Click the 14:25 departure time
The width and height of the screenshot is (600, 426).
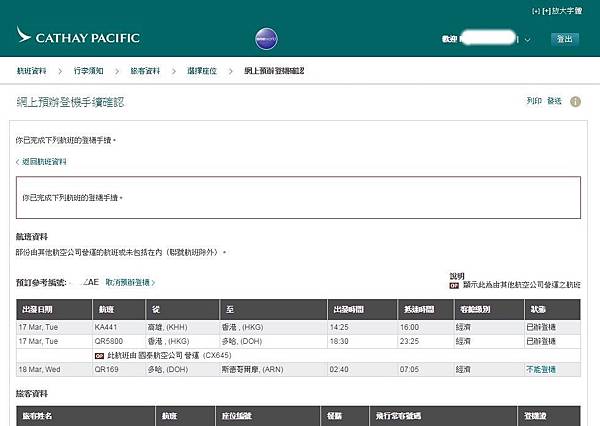pos(339,327)
